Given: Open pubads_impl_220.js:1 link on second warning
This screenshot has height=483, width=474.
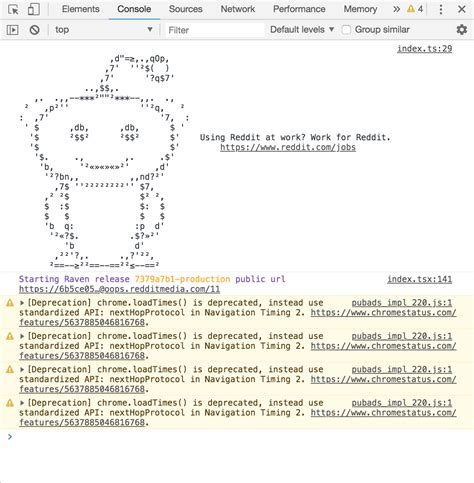Looking at the screenshot, I should pyautogui.click(x=402, y=336).
